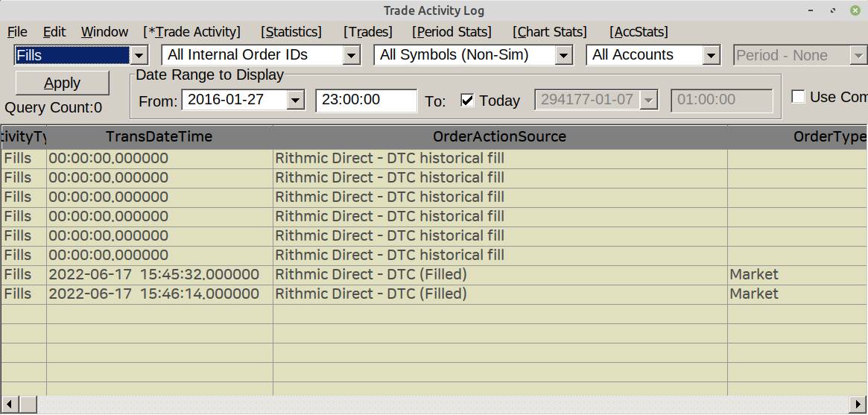The image size is (868, 415).
Task: Toggle the Today checkbox
Action: pyautogui.click(x=468, y=100)
